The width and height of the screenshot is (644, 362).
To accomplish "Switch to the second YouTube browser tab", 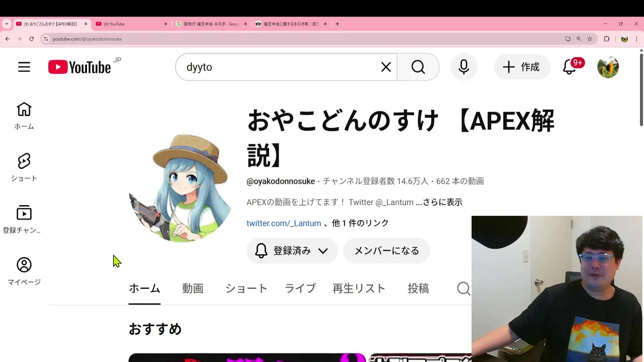I will click(132, 24).
